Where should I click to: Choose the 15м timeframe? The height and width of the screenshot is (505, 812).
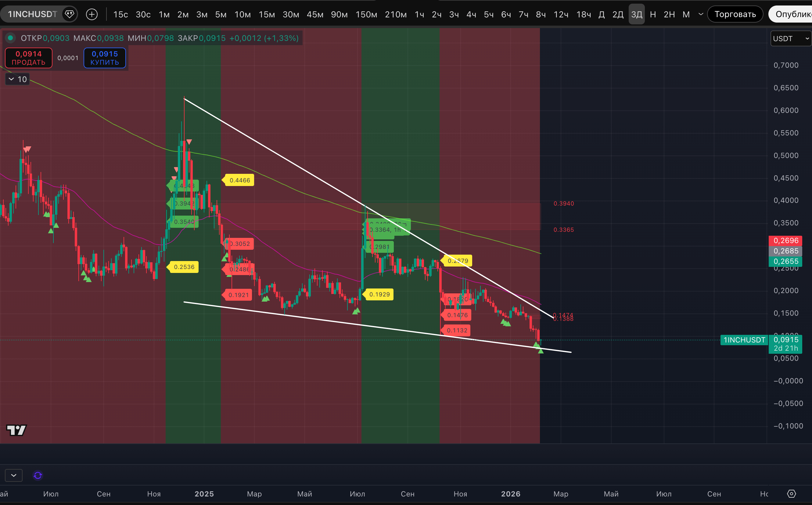tap(267, 14)
